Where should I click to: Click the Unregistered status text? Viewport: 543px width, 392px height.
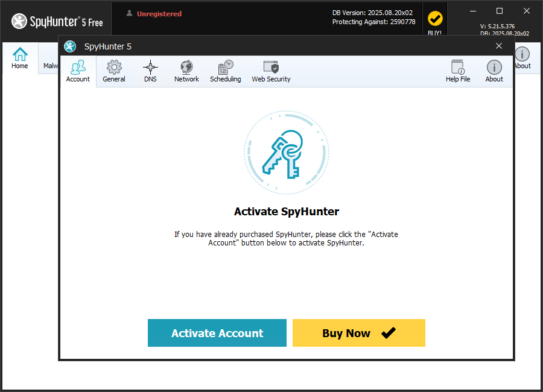159,13
